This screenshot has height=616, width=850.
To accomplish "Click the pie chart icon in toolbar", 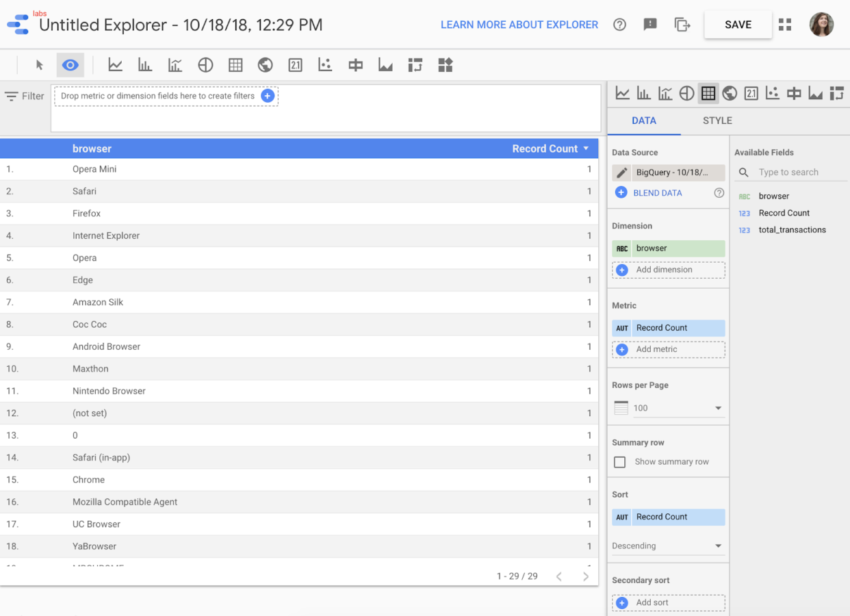I will click(205, 65).
